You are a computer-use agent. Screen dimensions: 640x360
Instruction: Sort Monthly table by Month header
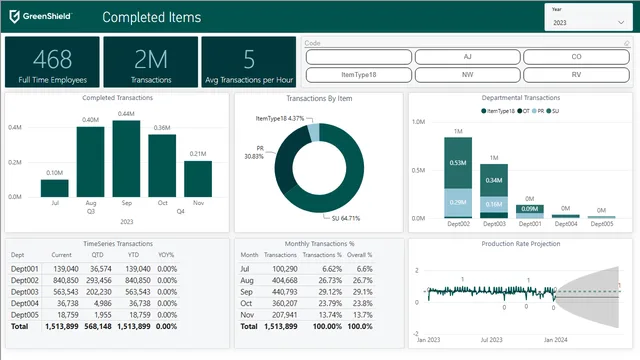click(x=249, y=255)
